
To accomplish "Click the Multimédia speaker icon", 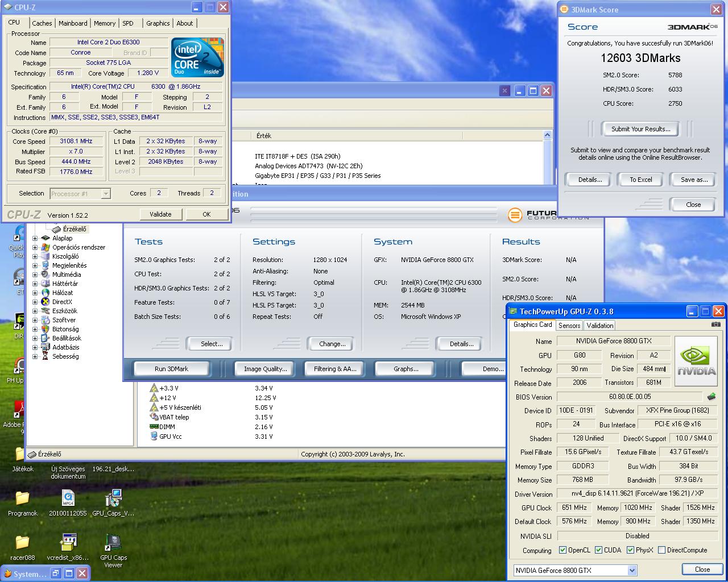I will pos(45,275).
